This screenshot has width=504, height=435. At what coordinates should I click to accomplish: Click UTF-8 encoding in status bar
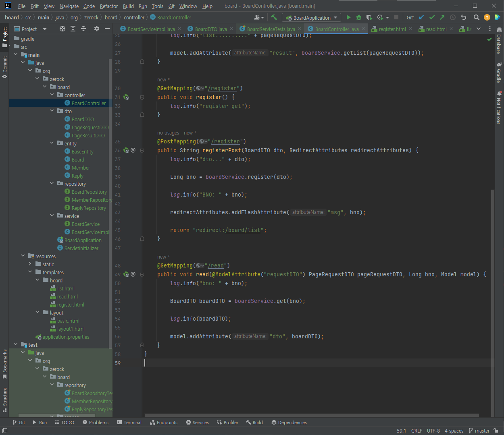(433, 431)
